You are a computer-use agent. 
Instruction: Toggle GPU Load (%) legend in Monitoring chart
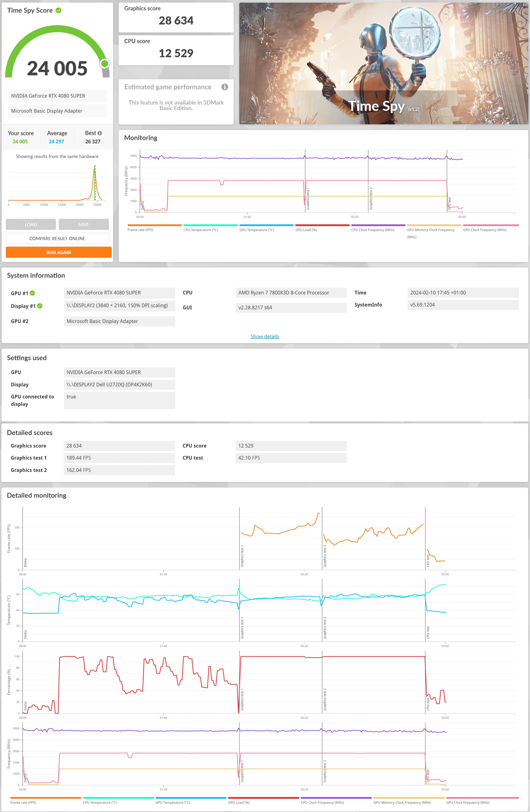click(x=306, y=230)
